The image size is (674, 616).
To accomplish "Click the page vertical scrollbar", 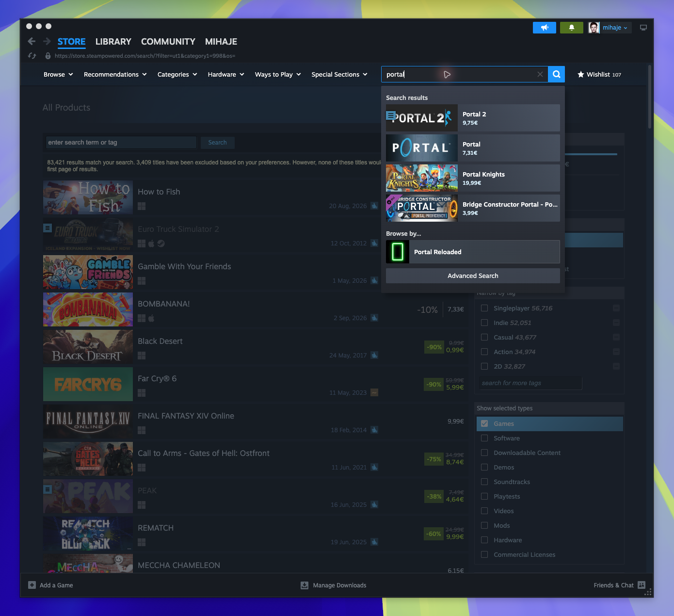I will click(x=650, y=97).
